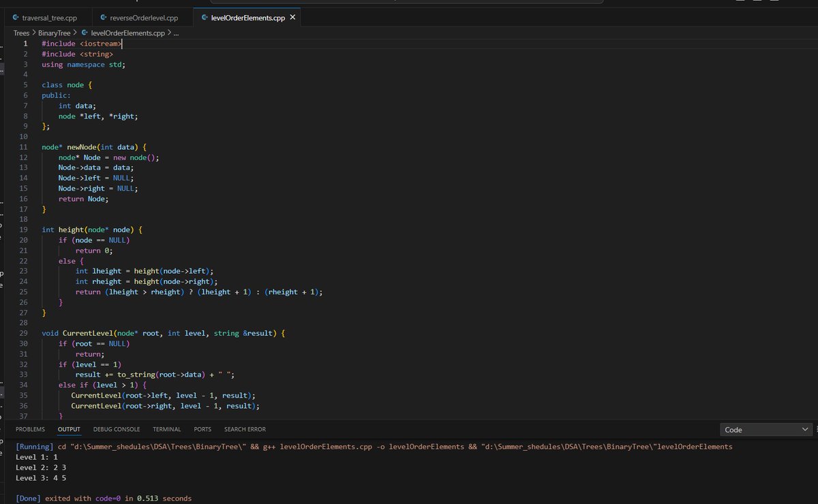
Task: Click the 'if (node == NULL)' condition
Action: [94, 240]
